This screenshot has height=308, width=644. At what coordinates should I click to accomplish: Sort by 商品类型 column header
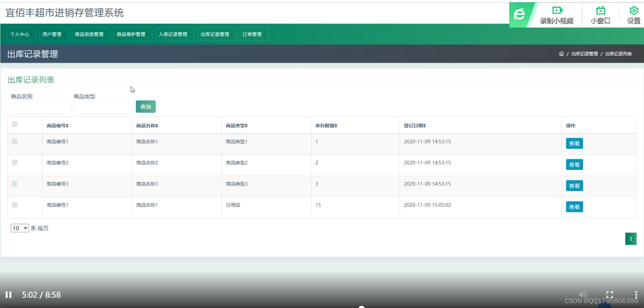tap(237, 126)
